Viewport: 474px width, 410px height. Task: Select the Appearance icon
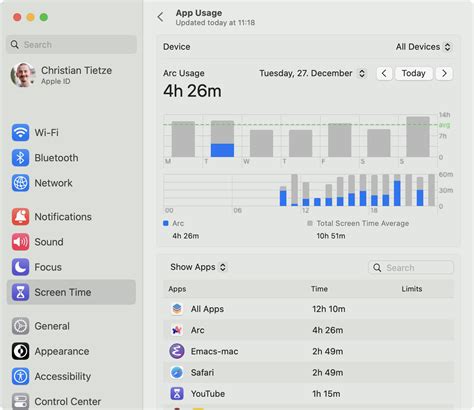click(20, 351)
